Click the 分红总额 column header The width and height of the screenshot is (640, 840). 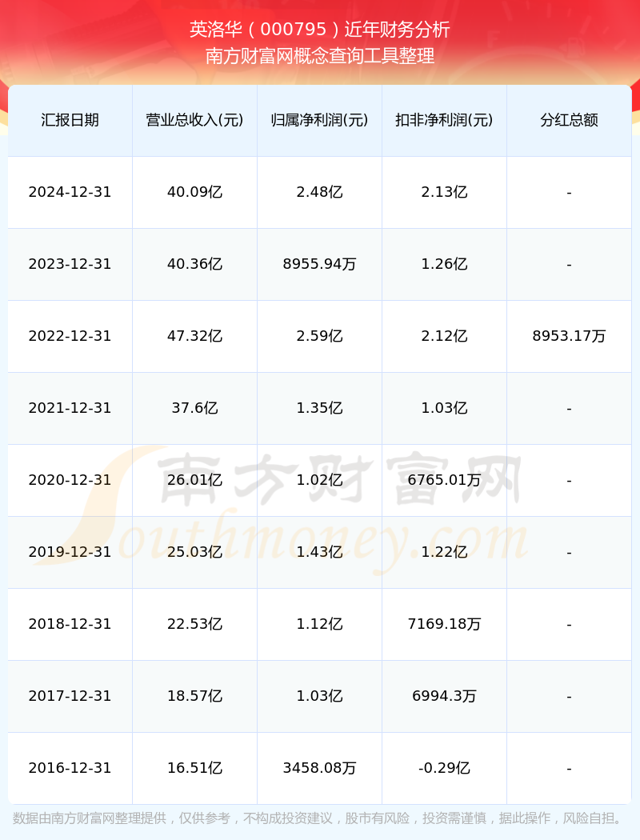570,120
